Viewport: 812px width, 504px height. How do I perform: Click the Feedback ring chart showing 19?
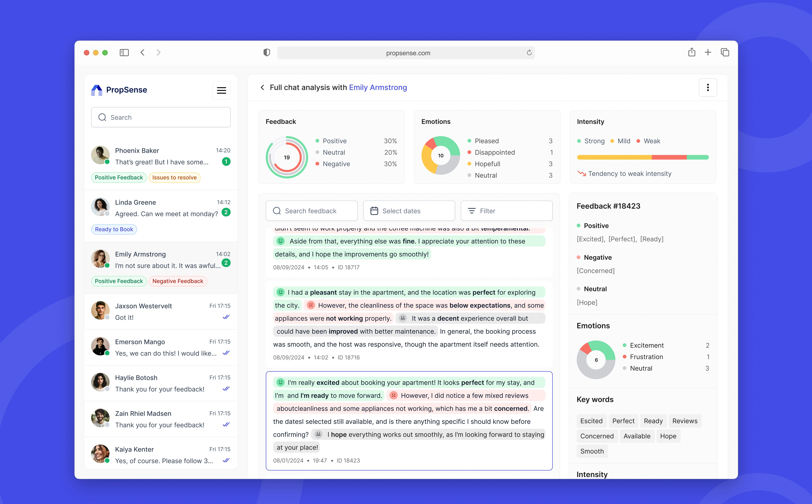coord(287,157)
